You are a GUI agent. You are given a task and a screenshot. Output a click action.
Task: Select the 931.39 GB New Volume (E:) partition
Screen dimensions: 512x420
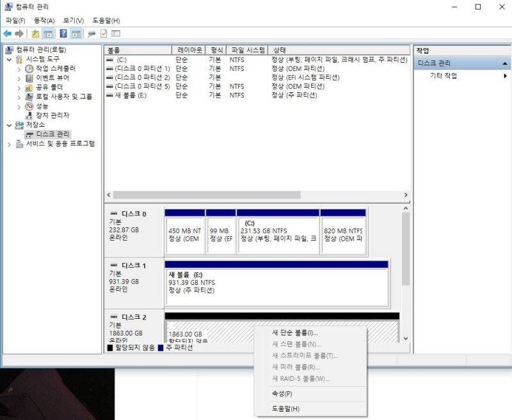pyautogui.click(x=276, y=287)
